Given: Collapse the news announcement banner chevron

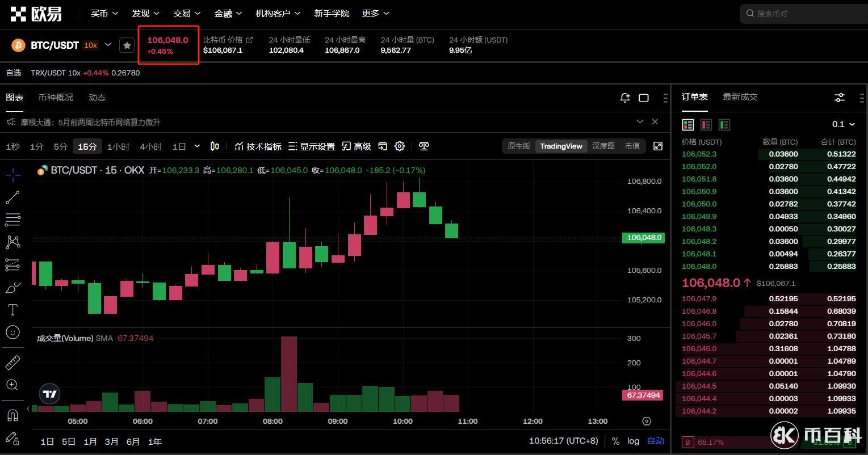Looking at the screenshot, I should pos(640,122).
